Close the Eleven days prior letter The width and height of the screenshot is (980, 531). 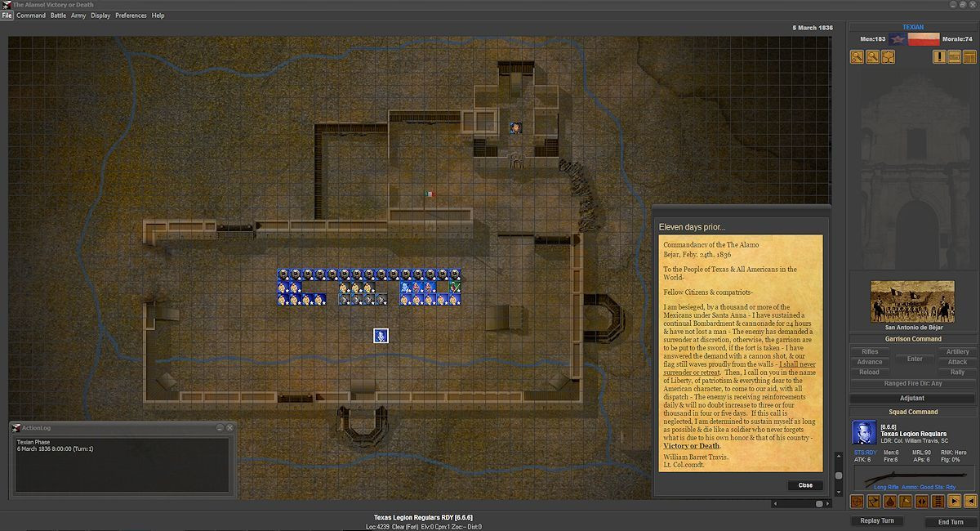[805, 485]
